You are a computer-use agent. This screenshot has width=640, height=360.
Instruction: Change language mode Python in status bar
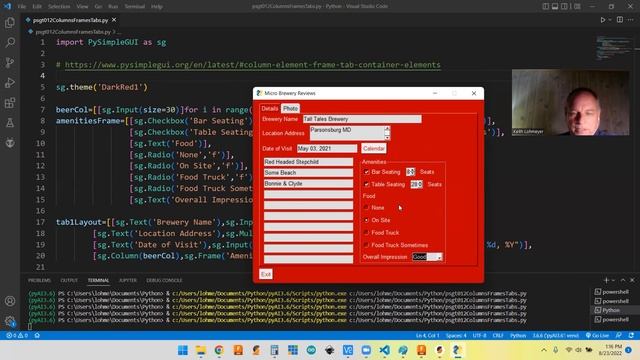[x=518, y=336]
